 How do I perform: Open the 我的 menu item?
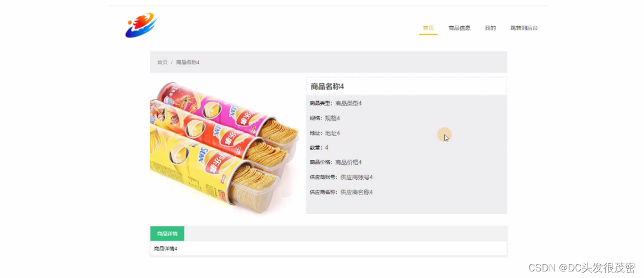[x=490, y=28]
